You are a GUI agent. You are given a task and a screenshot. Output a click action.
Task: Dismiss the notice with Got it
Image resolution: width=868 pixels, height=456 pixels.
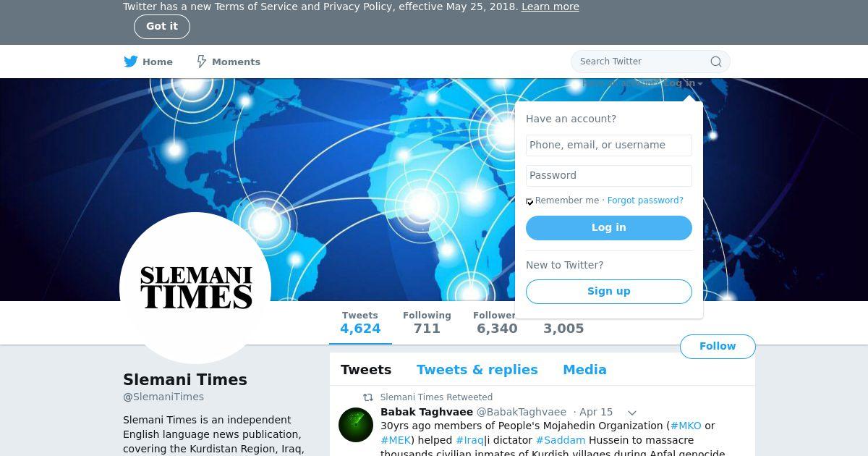pyautogui.click(x=162, y=27)
